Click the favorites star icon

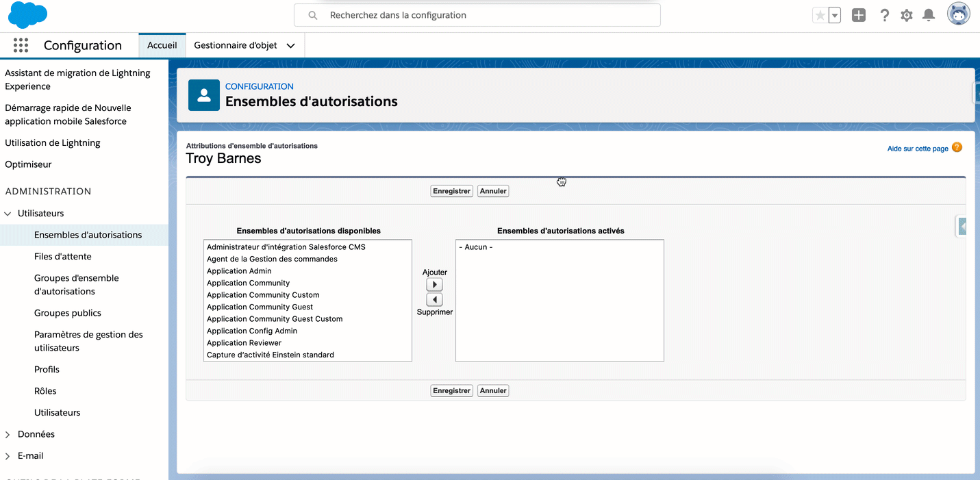click(820, 15)
